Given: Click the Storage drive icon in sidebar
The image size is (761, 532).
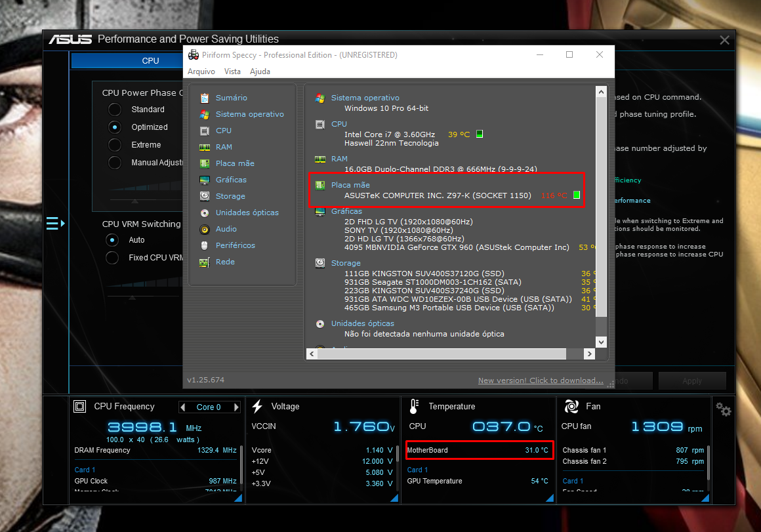Looking at the screenshot, I should tap(205, 196).
